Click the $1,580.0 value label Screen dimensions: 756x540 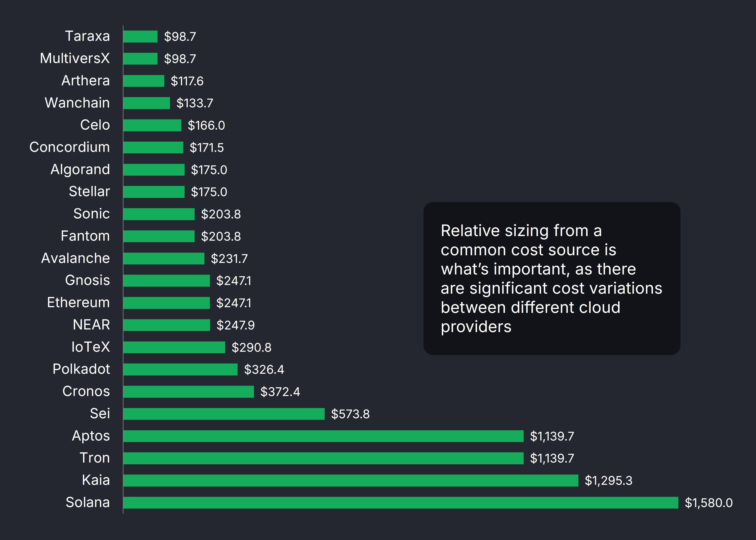pyautogui.click(x=708, y=502)
